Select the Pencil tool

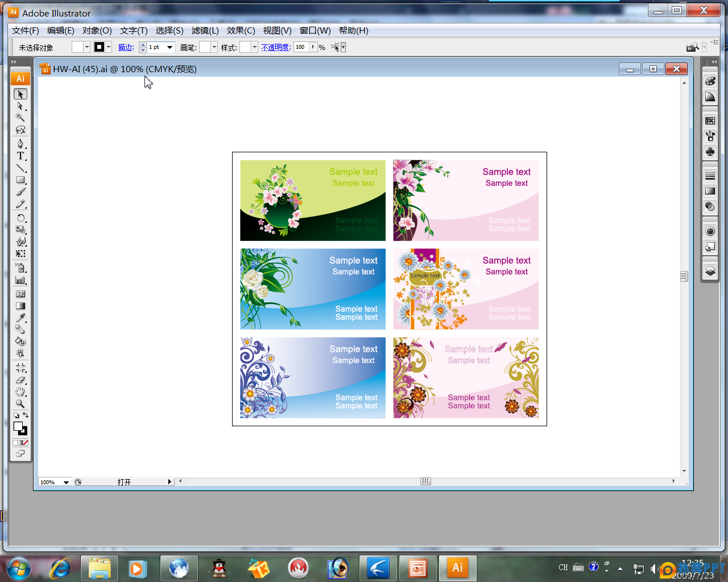(20, 204)
